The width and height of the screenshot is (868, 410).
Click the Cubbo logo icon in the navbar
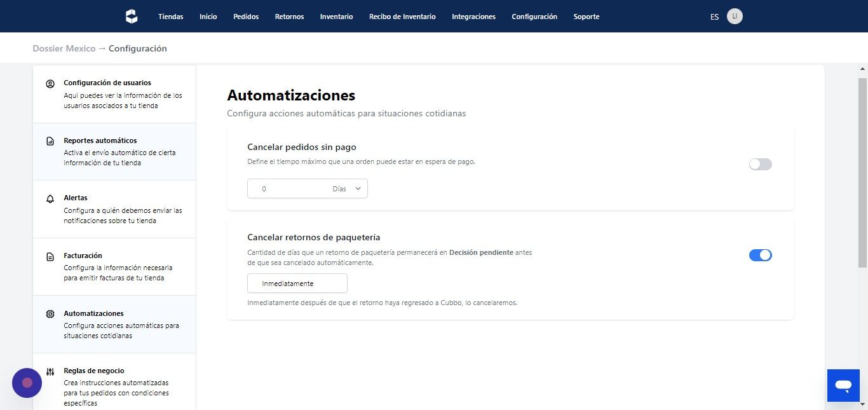click(132, 17)
